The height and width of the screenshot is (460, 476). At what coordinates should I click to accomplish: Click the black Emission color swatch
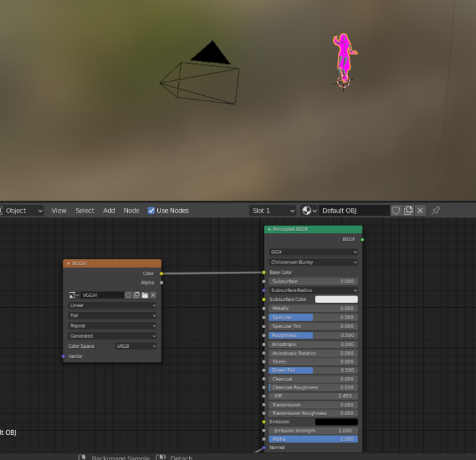[337, 422]
